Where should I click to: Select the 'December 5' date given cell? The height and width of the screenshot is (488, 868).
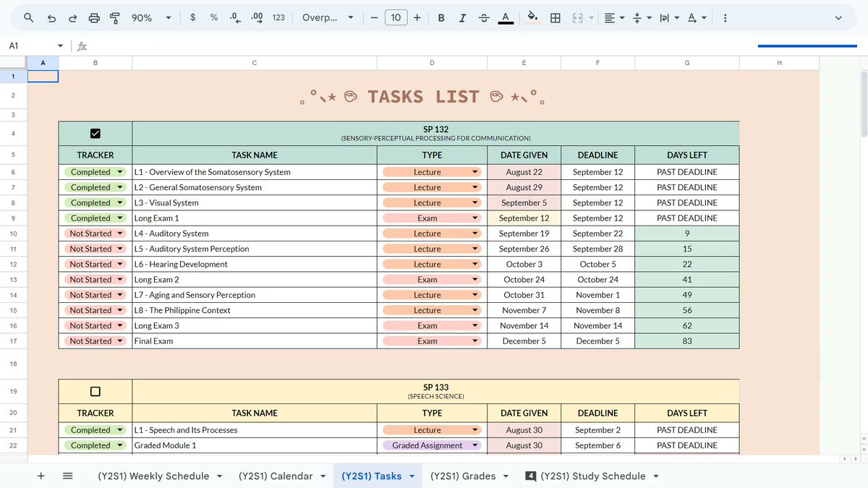[x=524, y=341]
